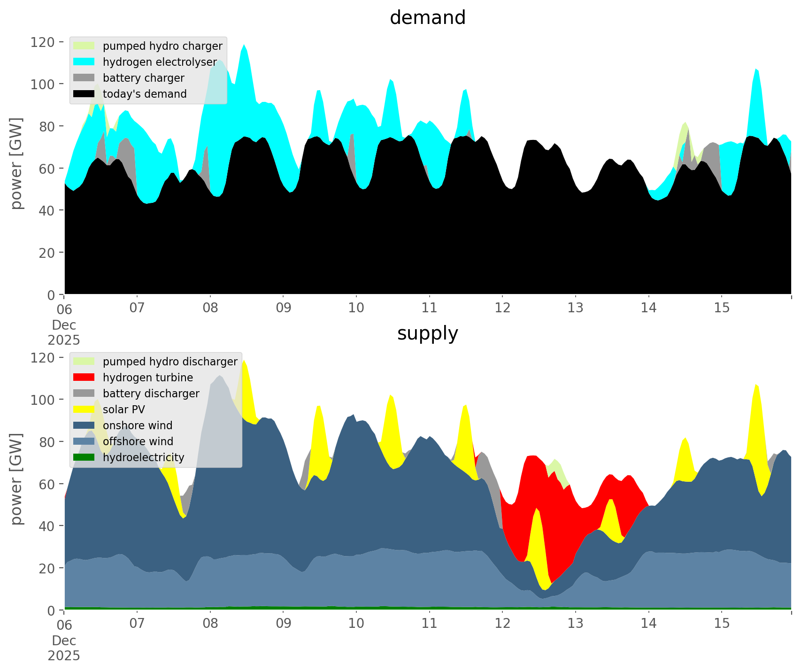The width and height of the screenshot is (801, 672).
Task: Click the yellow solar PV legend swatch
Action: 84,409
